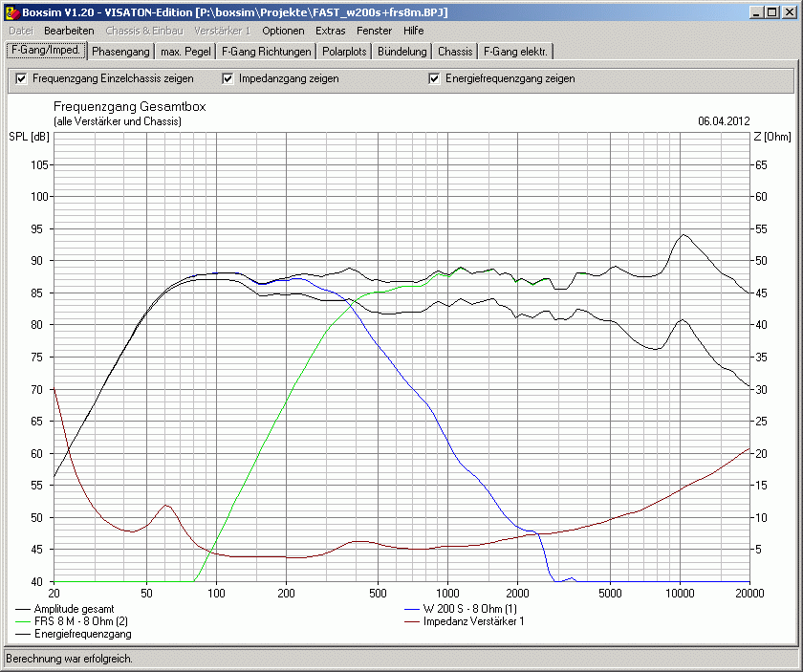Open the Bearbeiten menu
The width and height of the screenshot is (803, 672).
coord(69,31)
